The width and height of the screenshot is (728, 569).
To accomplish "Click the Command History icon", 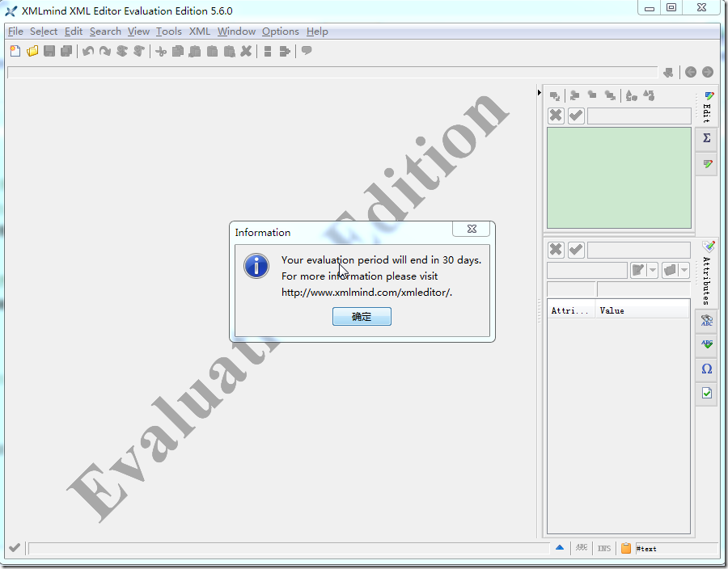I will (139, 51).
